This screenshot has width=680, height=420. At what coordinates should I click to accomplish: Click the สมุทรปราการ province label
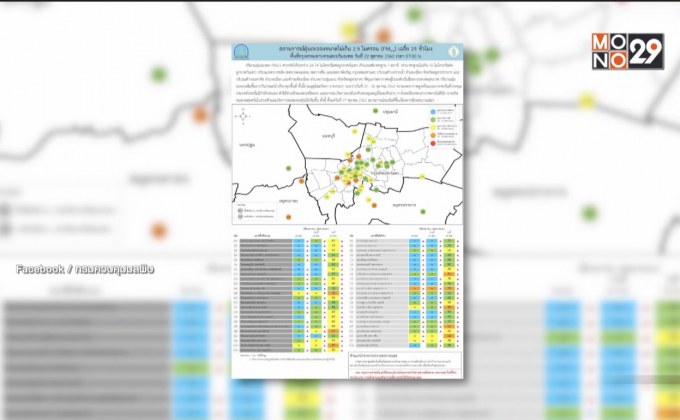[x=404, y=205]
